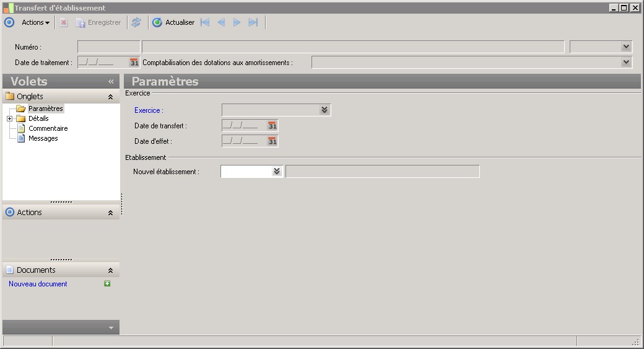
Task: Open the dropdown at right of Numéro row
Action: coord(626,47)
